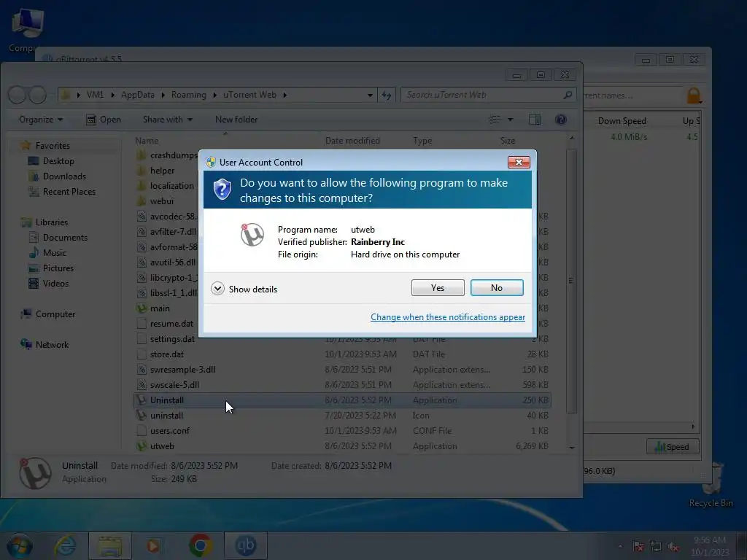Click Roaming in the address breadcrumb
747x560 pixels.
189,95
